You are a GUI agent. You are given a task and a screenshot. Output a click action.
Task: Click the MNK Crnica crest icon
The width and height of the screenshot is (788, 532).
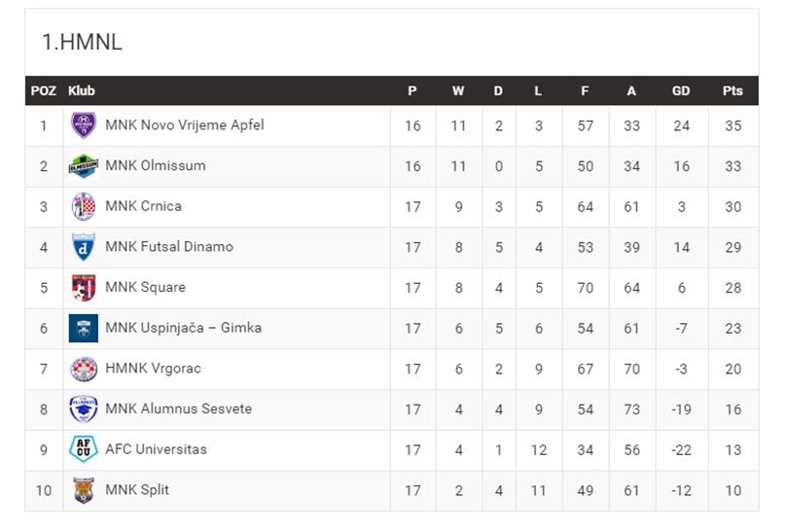[x=84, y=206]
